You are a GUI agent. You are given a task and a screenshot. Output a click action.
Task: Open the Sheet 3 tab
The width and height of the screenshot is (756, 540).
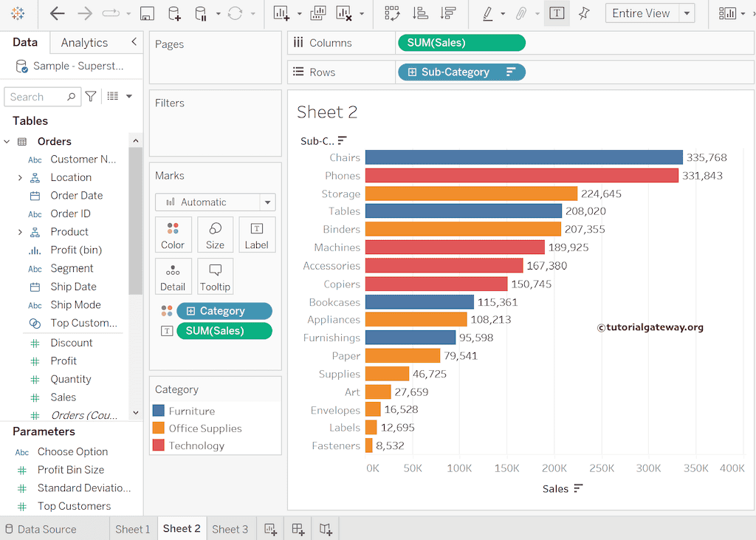pyautogui.click(x=230, y=529)
